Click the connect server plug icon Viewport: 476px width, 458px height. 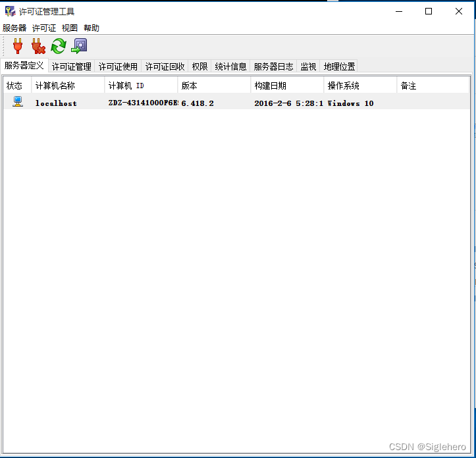tap(18, 46)
